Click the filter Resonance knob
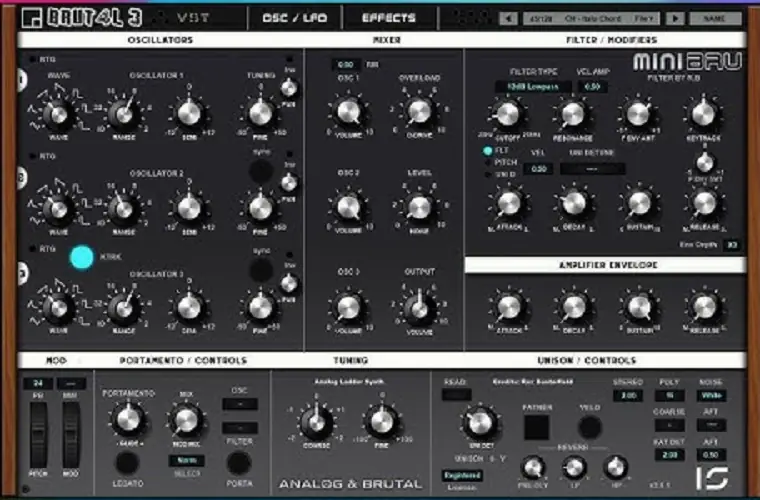Viewport: 760px width, 500px height. click(x=573, y=116)
